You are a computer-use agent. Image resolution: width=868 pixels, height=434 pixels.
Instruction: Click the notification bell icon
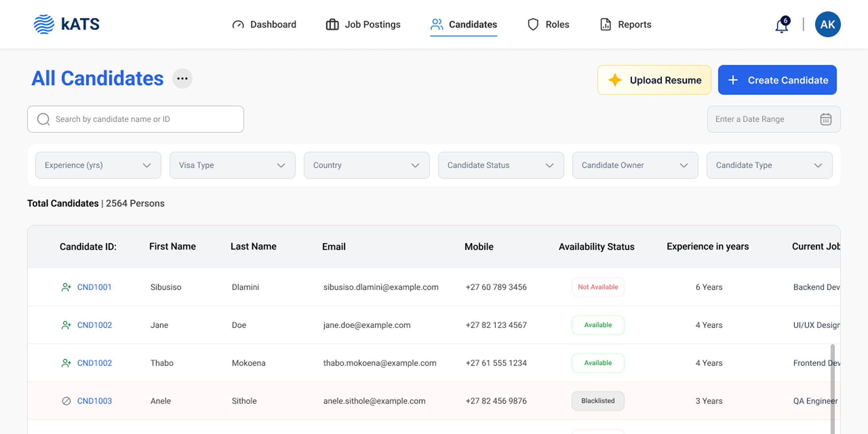(x=781, y=25)
